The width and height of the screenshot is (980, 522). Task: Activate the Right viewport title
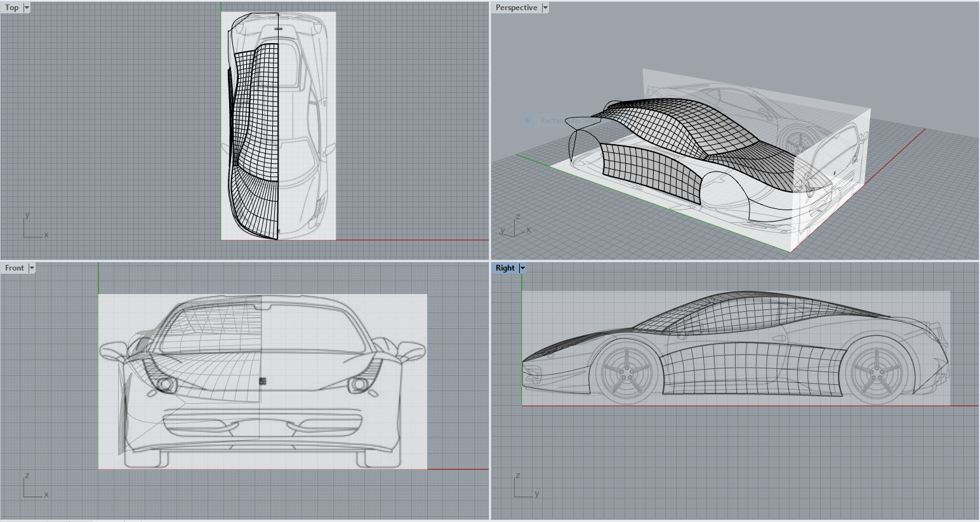505,267
